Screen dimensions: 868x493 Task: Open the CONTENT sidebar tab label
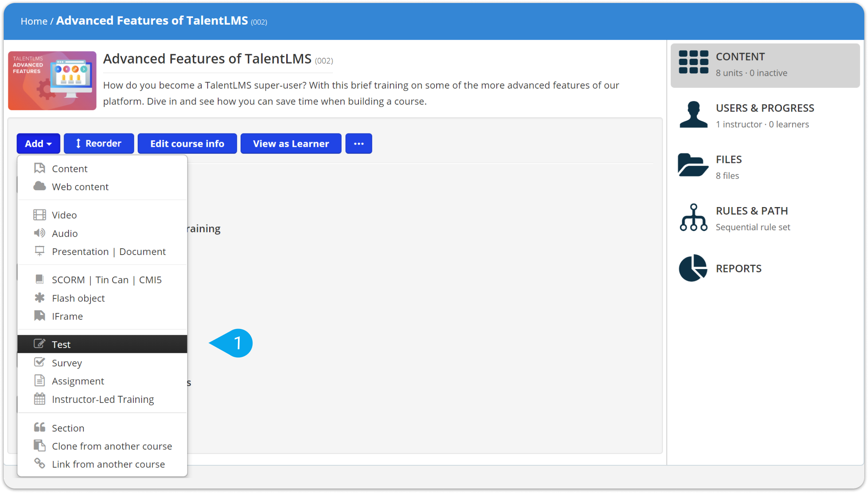740,56
